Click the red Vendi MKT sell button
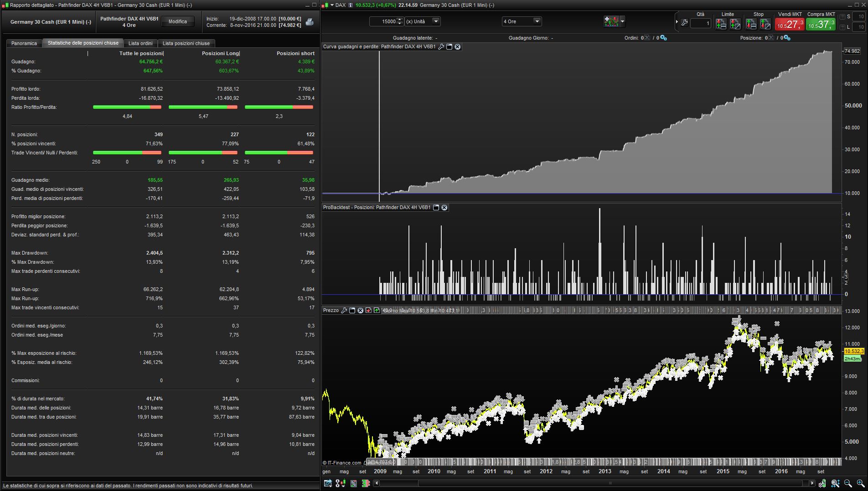 (x=790, y=24)
